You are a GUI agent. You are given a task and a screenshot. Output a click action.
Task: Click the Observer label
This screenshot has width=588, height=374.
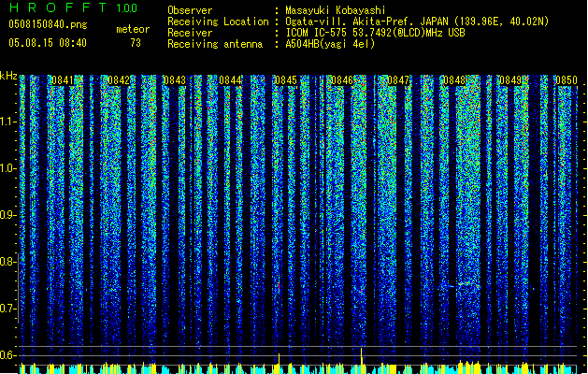pos(190,10)
